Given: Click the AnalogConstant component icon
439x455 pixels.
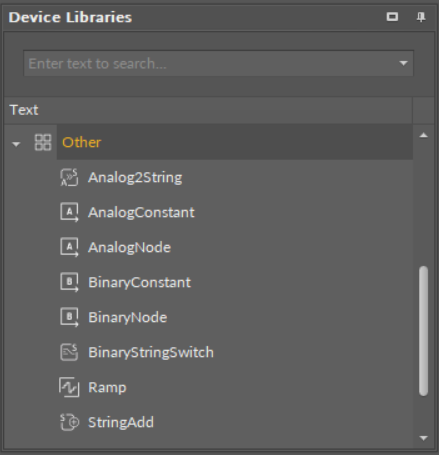Looking at the screenshot, I should point(69,212).
